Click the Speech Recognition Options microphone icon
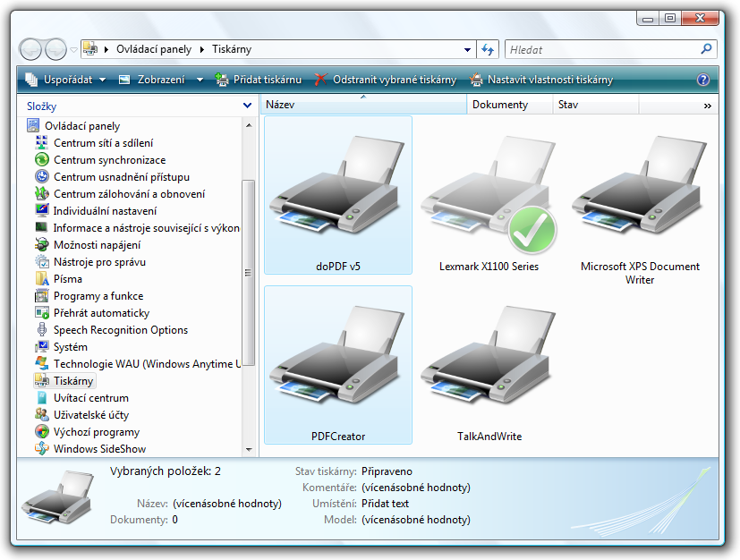 pos(42,330)
